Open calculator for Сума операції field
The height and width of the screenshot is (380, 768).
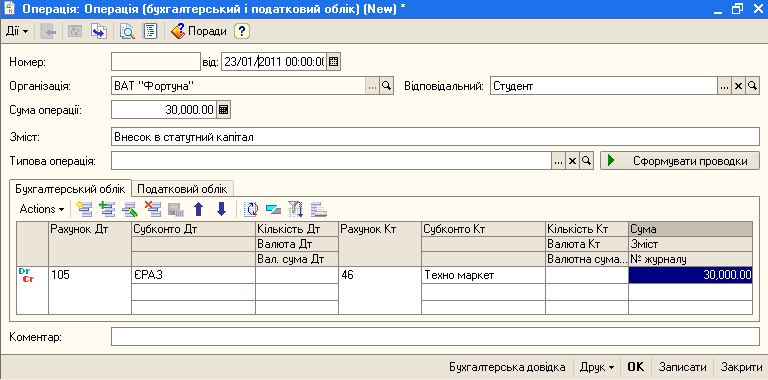point(223,109)
